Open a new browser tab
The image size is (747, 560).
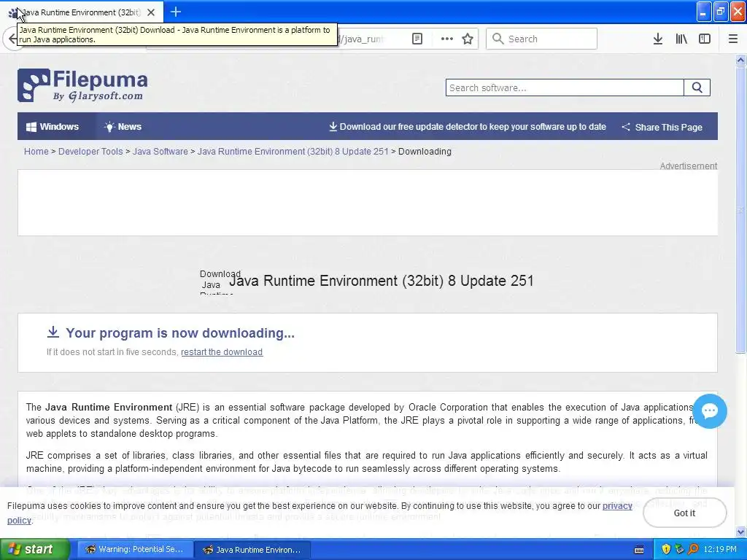[175, 12]
